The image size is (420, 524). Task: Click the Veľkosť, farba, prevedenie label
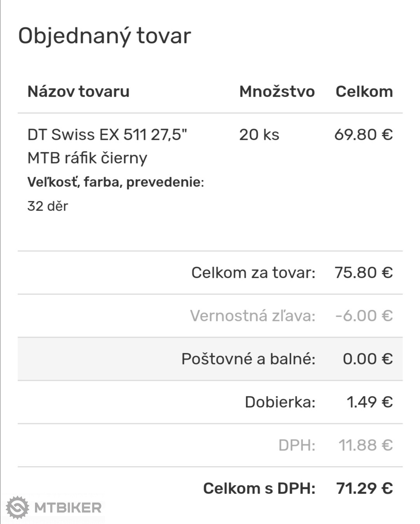[x=115, y=182]
